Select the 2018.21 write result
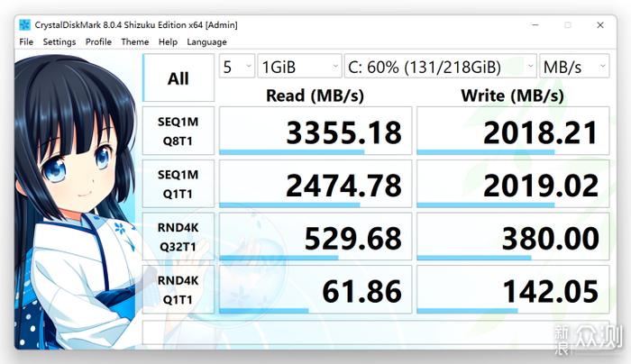Screen dimensions: 631x364 (513, 131)
